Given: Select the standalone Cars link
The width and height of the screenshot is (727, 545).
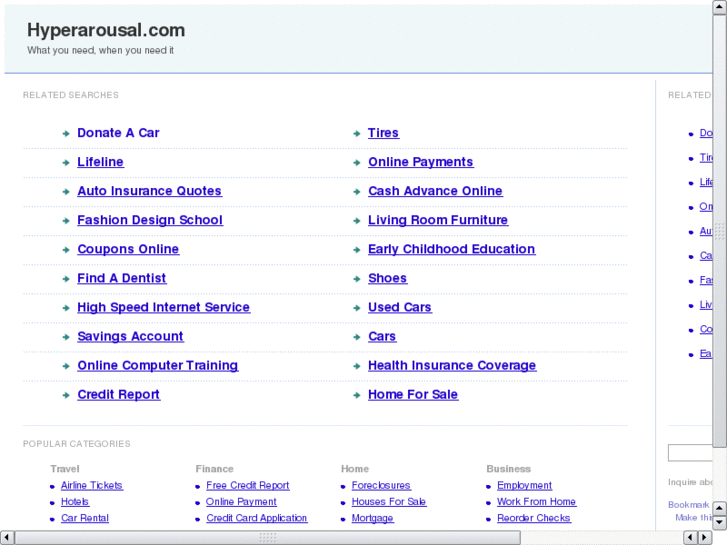Looking at the screenshot, I should 382,336.
